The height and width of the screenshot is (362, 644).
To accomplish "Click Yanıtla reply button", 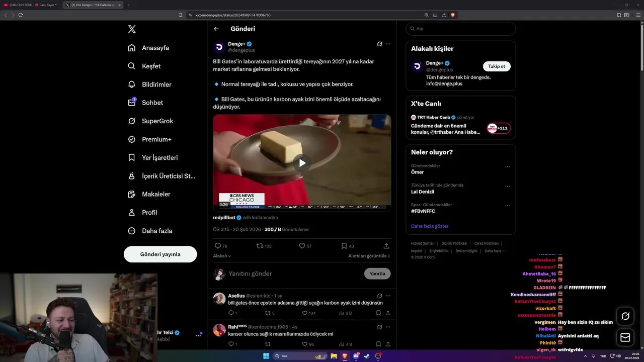I will pos(377,274).
